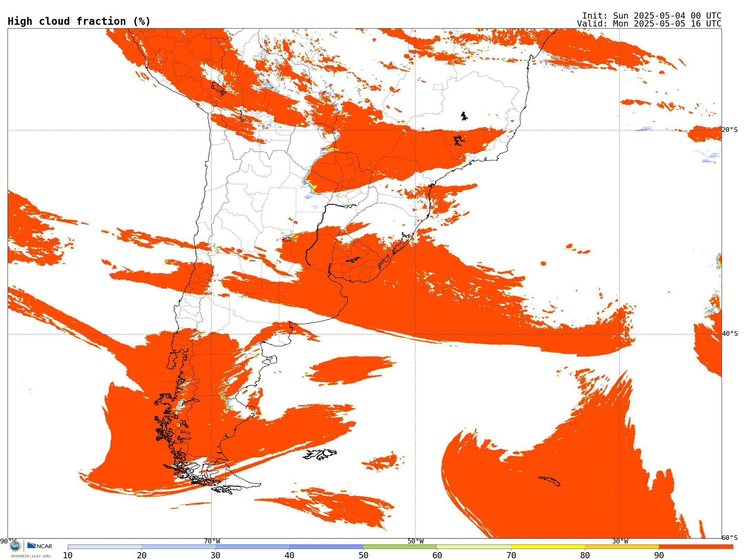Viewport: 744px width, 560px height.
Task: Click the 50°W longitude label
Action: 416,541
